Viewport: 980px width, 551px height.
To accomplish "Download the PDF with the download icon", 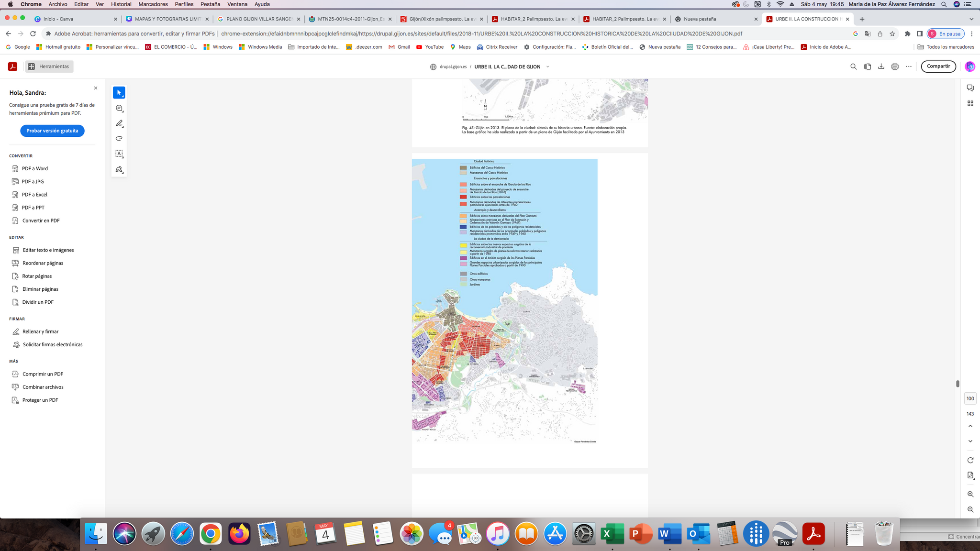I will 881,66.
